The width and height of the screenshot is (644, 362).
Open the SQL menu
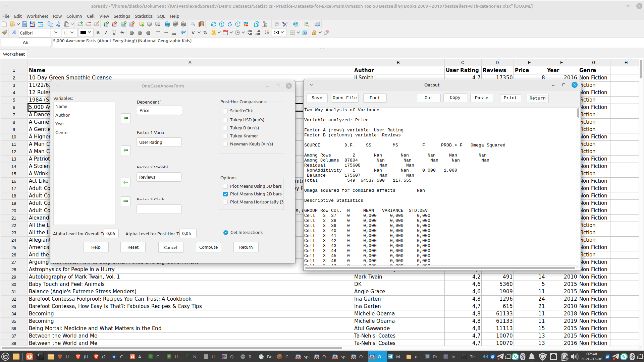click(161, 16)
